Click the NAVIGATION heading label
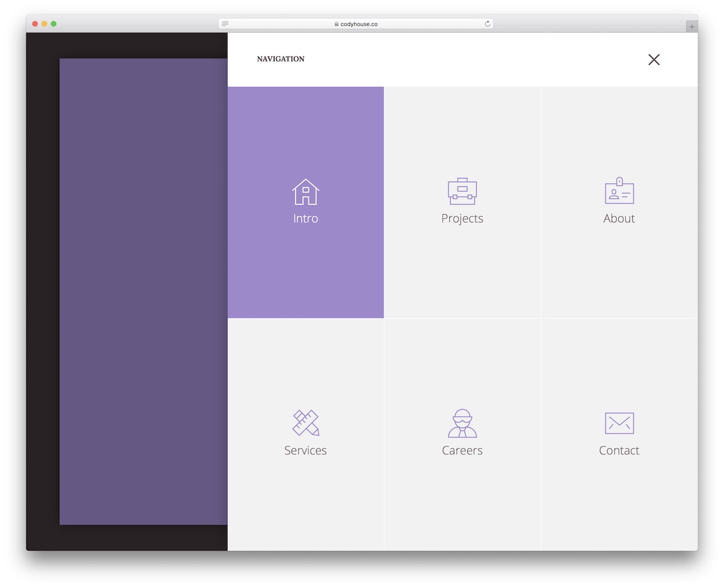 click(281, 59)
